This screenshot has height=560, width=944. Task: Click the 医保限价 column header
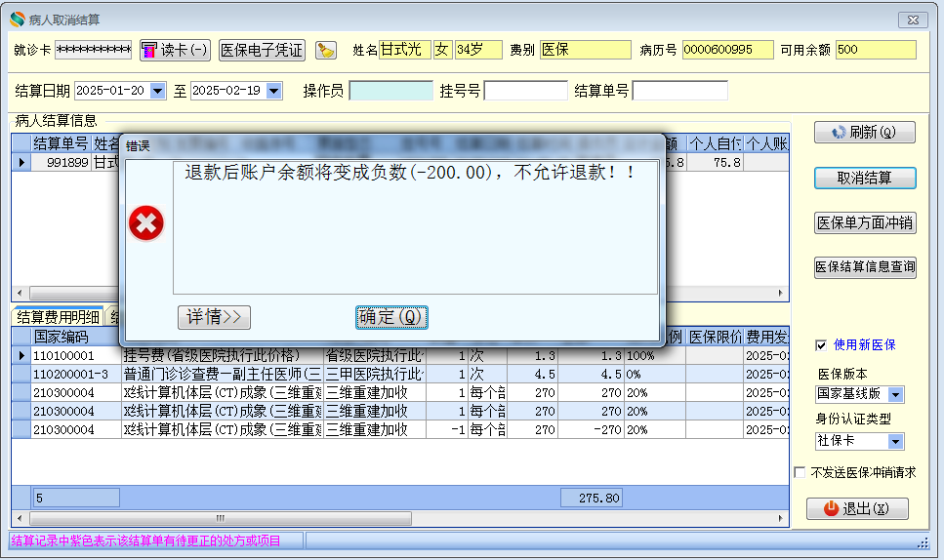pyautogui.click(x=715, y=337)
